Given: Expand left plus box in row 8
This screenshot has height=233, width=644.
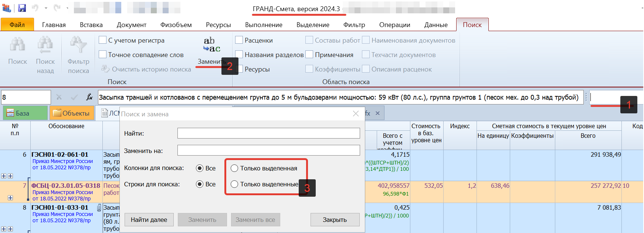Looking at the screenshot, I should click(4, 229).
